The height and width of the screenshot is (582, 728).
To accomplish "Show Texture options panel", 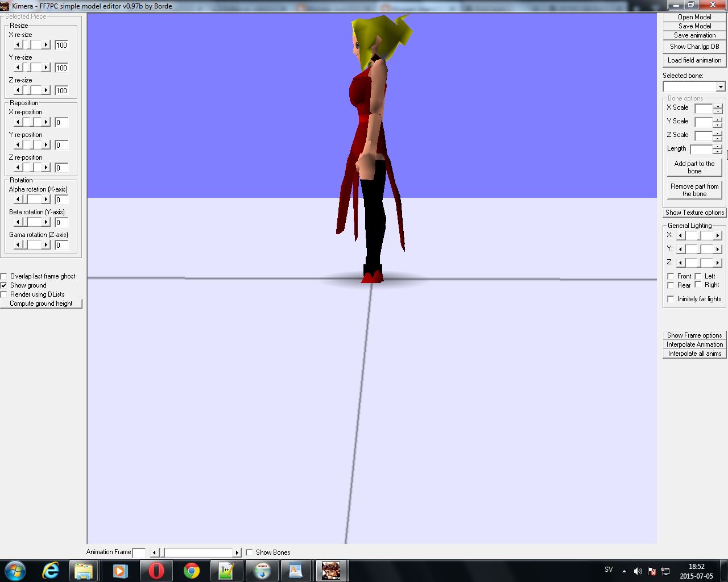I will 694,213.
